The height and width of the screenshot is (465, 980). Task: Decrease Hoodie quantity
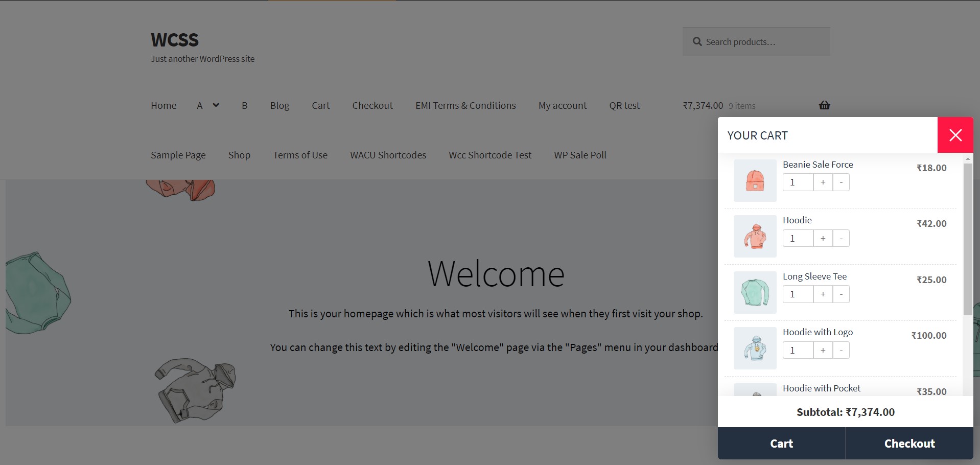click(x=841, y=238)
